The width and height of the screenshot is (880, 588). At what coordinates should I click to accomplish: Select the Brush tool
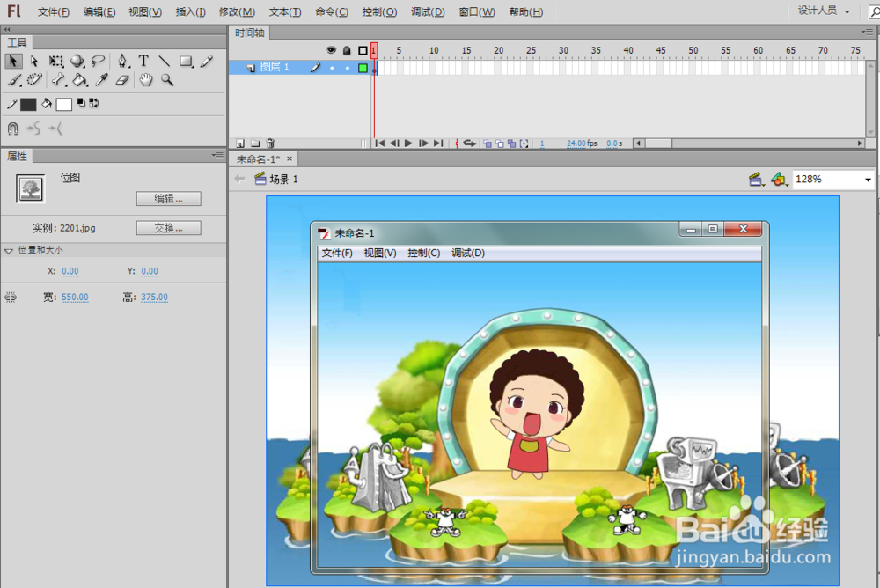coord(14,80)
